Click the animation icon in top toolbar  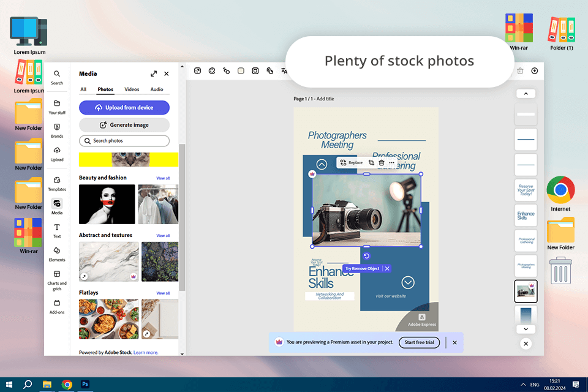coord(226,71)
